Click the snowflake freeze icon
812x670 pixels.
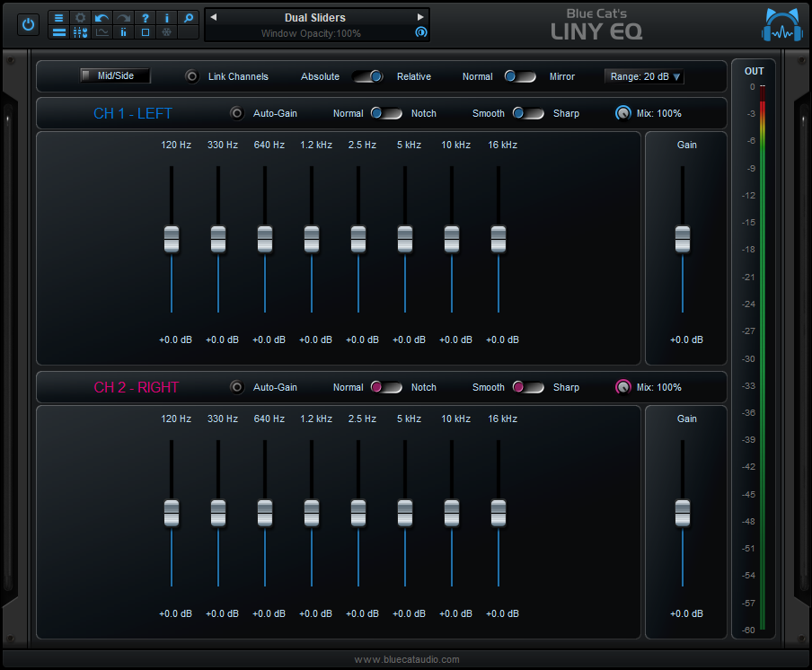tap(166, 33)
